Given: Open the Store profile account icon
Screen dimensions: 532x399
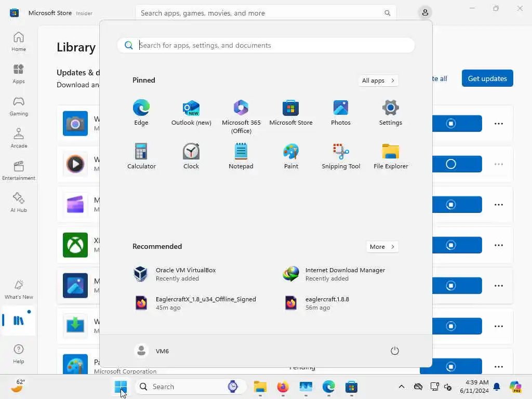Looking at the screenshot, I should (425, 13).
